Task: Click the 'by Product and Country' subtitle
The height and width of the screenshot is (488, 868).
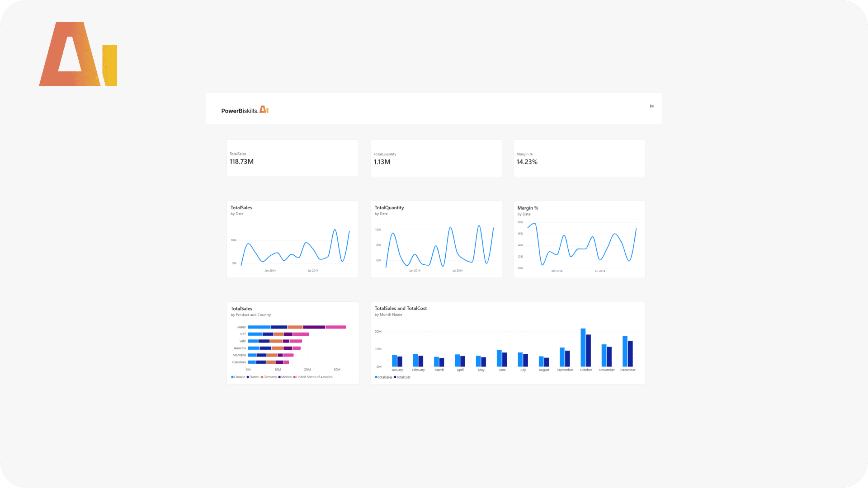Action: click(x=251, y=315)
